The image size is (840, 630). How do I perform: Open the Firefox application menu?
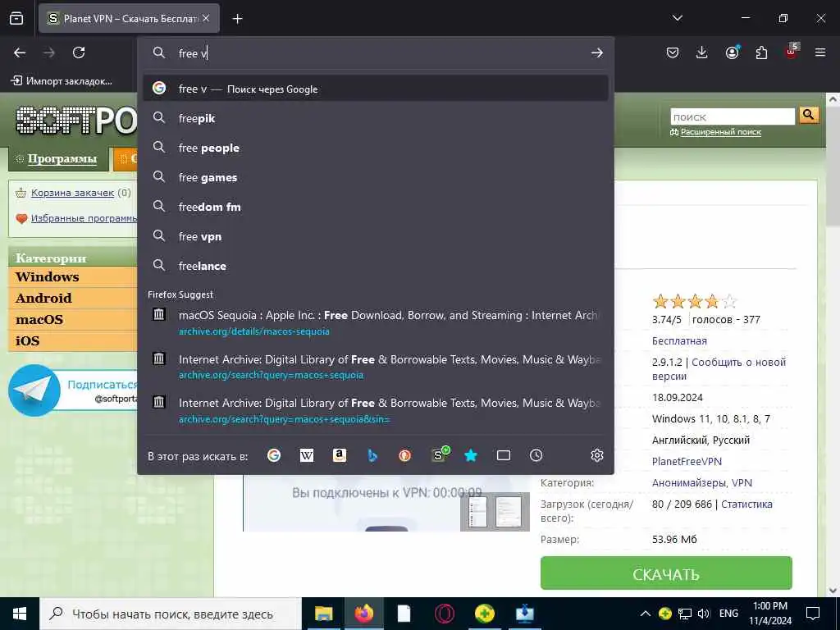point(820,52)
